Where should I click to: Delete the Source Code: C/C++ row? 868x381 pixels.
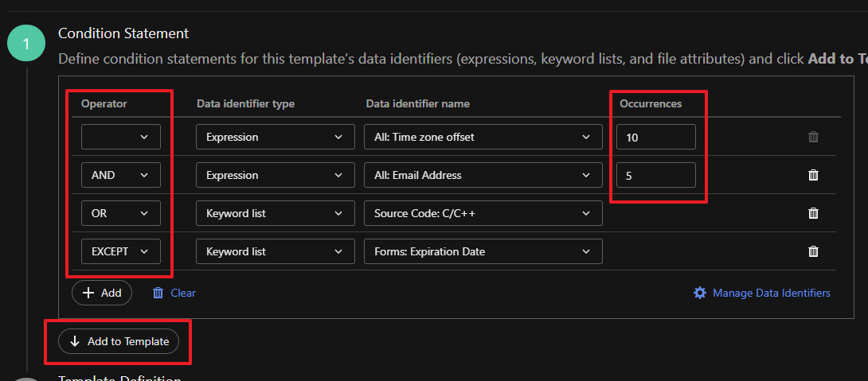tap(813, 213)
